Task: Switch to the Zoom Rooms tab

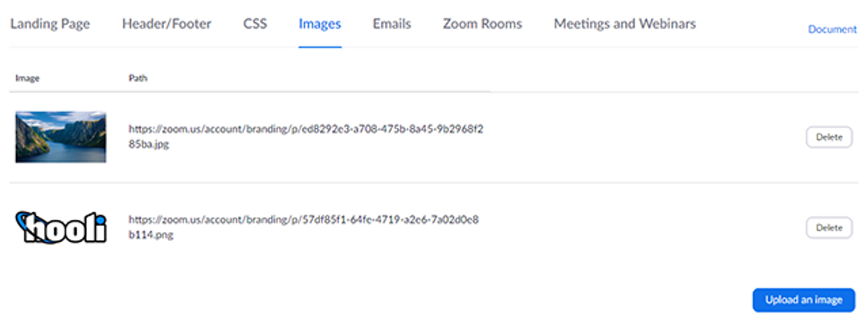Action: tap(482, 24)
